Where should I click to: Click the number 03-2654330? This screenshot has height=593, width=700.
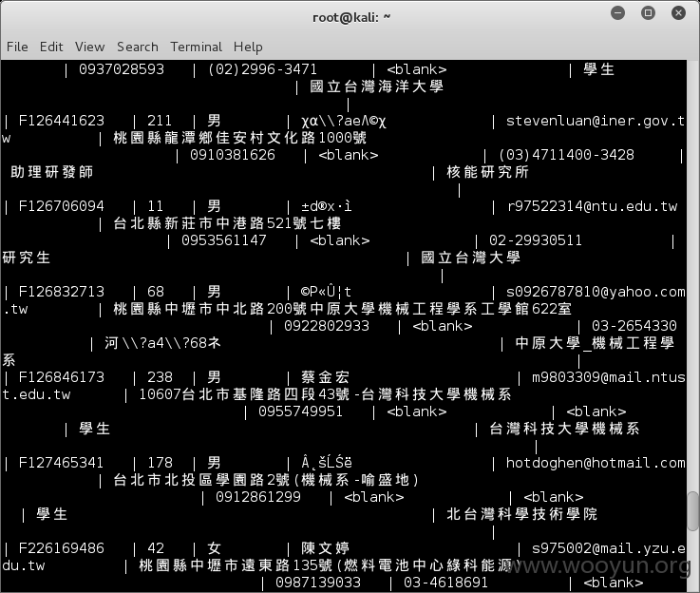pos(634,326)
